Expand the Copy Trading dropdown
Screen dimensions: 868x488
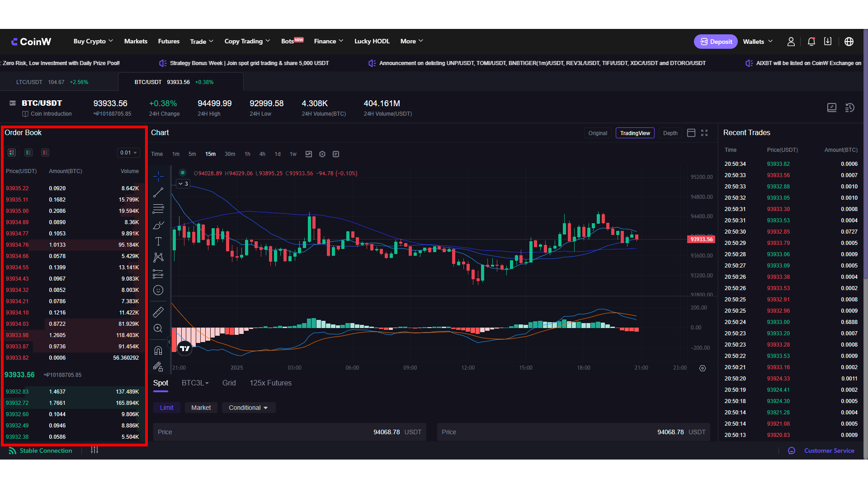click(x=247, y=41)
